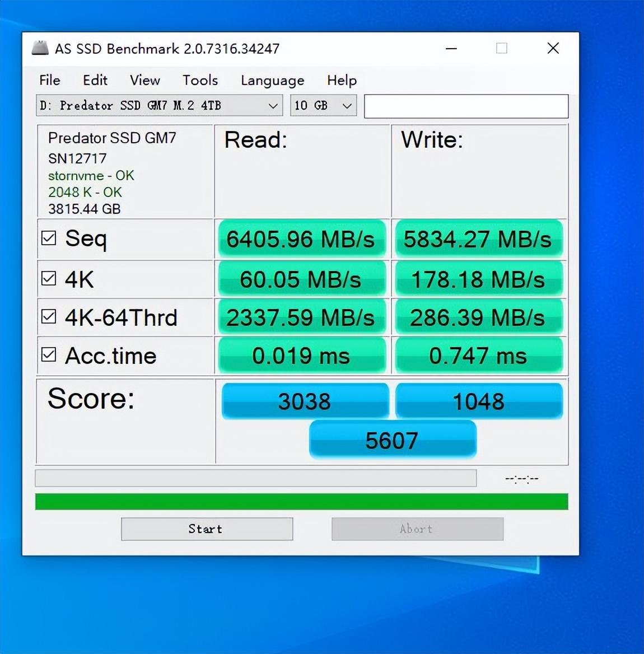Click the read access time 0.019 ms
644x654 pixels.
pos(301,356)
